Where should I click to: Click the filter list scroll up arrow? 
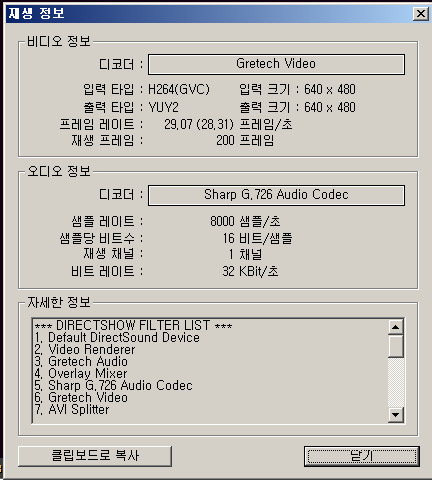(x=396, y=327)
